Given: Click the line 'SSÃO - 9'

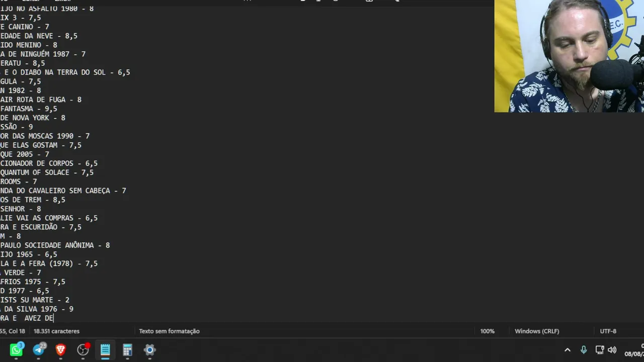Looking at the screenshot, I should click(17, 127).
